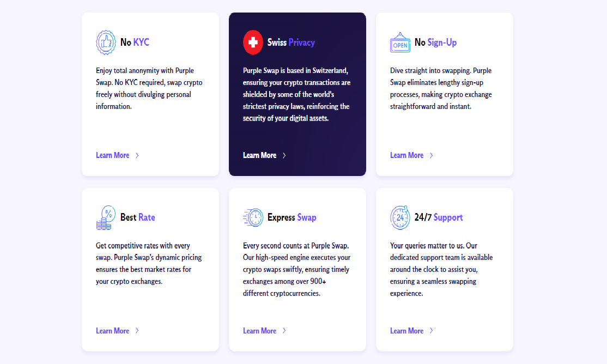Click the paragraph 'Every second counts at Purple Swap'
This screenshot has width=607, height=364.
click(x=296, y=270)
